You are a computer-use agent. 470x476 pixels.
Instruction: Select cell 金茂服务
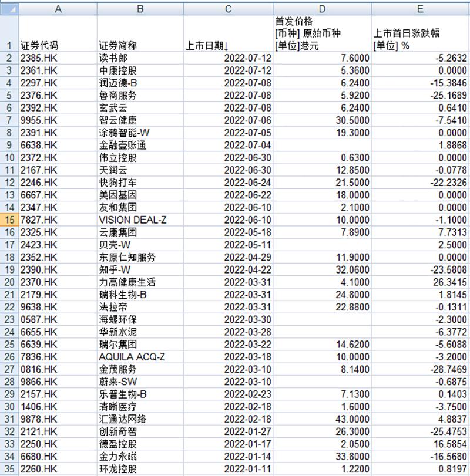pos(140,369)
